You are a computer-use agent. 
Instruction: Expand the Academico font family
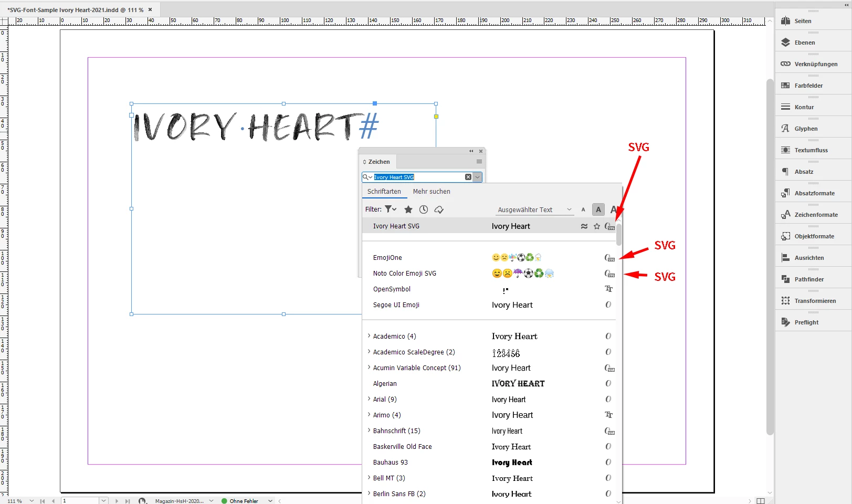pos(369,336)
